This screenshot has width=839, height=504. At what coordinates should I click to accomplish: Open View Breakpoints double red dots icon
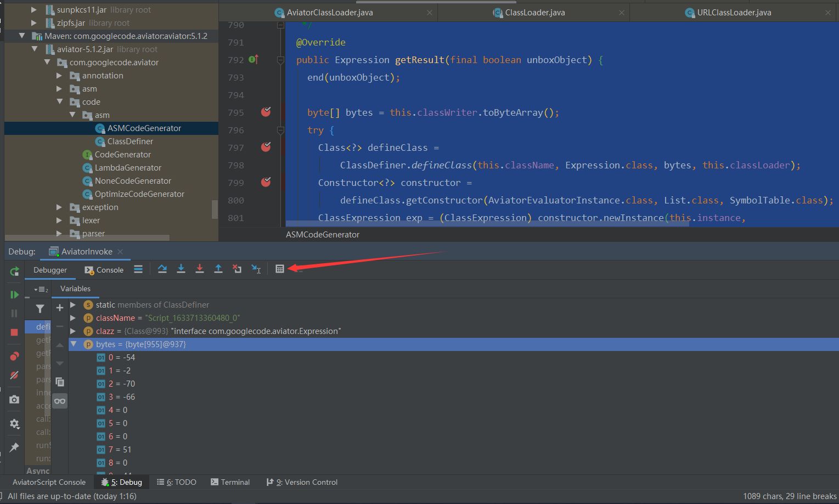[14, 356]
